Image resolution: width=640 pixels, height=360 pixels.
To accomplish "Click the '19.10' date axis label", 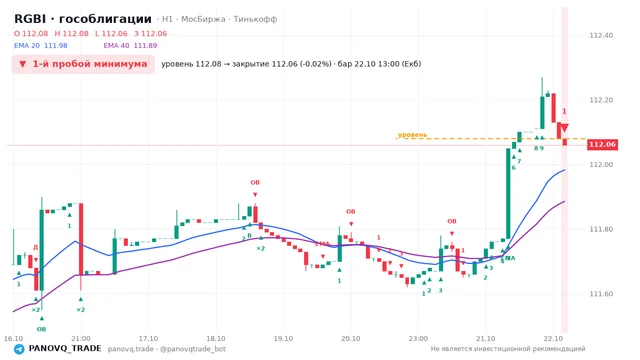I will (x=283, y=339).
